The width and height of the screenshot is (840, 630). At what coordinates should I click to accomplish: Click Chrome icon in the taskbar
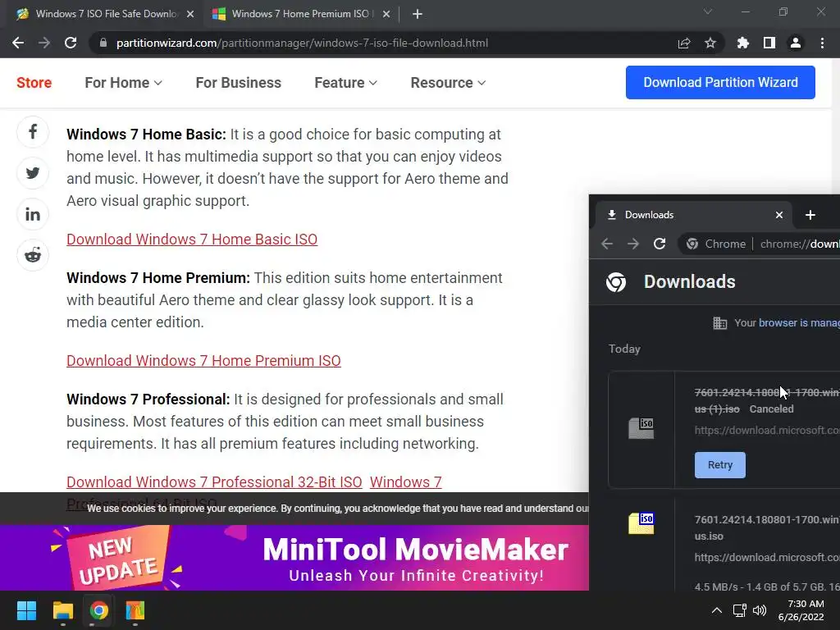[99, 610]
